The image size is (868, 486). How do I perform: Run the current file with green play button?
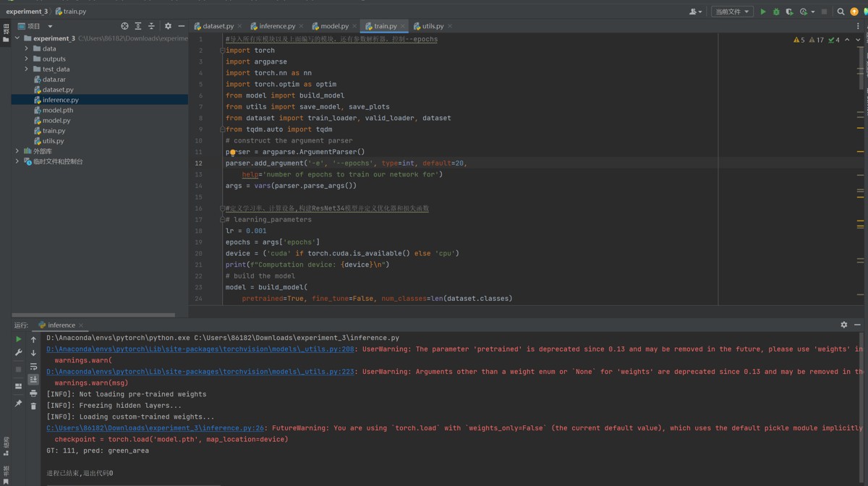pos(762,12)
